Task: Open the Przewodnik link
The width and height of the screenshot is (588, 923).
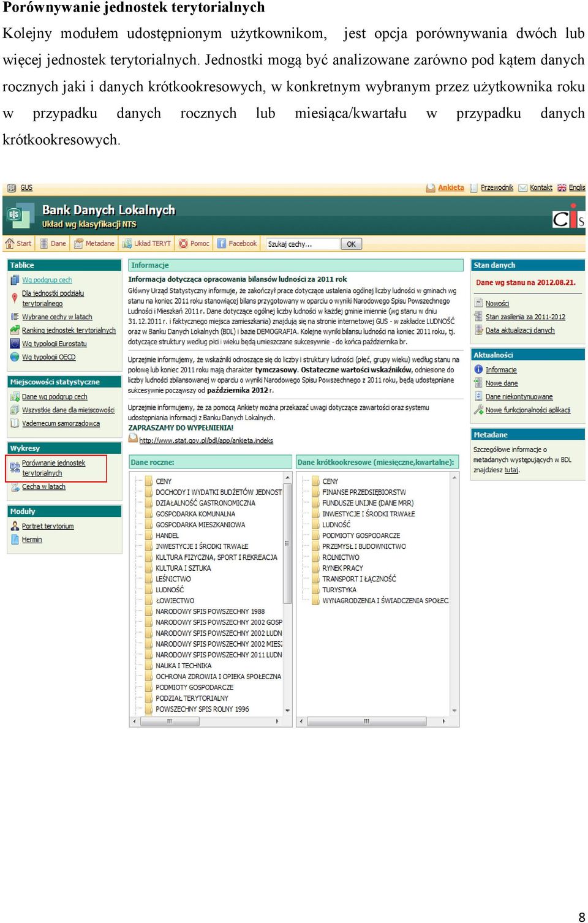Action: tap(497, 187)
